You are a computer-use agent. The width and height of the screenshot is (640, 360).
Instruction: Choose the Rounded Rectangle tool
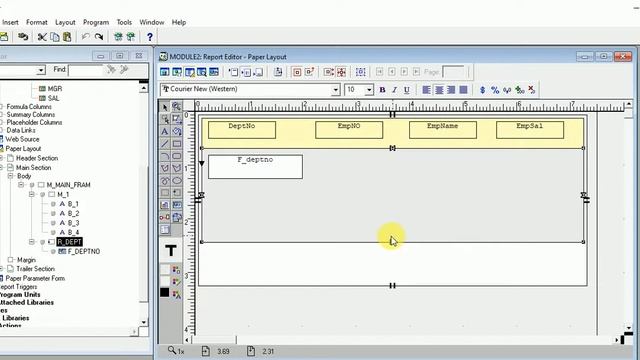pos(177,156)
